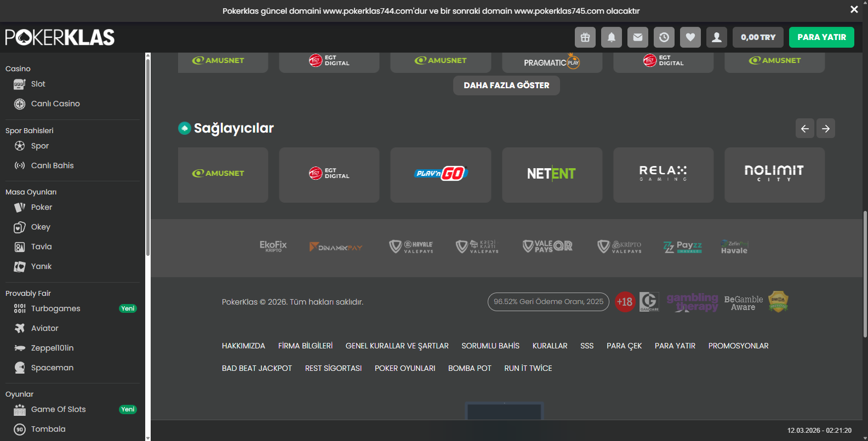Click the +18 age restriction badge
Image resolution: width=868 pixels, height=441 pixels.
[625, 302]
